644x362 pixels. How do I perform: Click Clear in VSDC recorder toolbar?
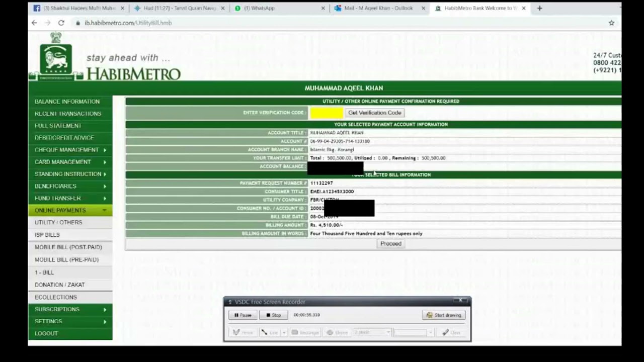click(x=451, y=332)
